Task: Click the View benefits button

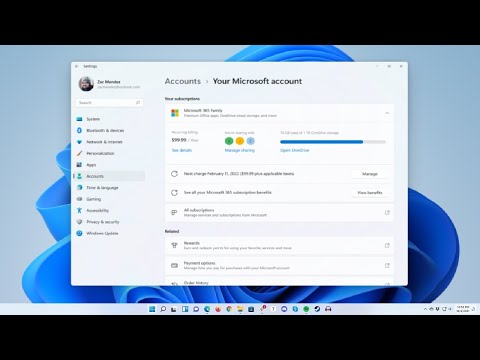Action: click(x=370, y=193)
